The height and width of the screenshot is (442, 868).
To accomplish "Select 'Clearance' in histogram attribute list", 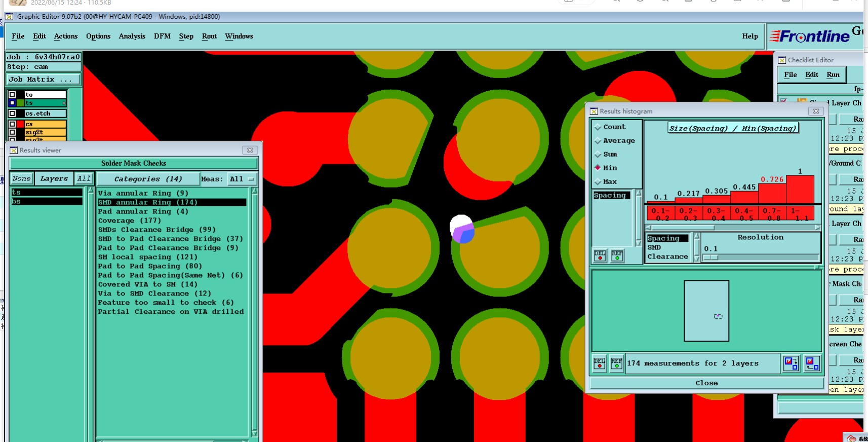I will tap(668, 257).
